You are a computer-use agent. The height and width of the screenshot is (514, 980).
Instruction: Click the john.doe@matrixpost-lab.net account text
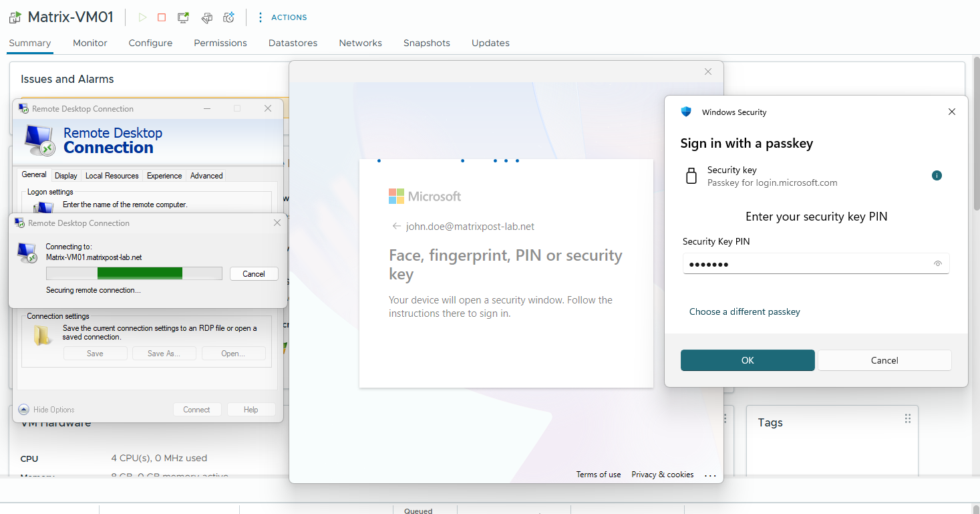tap(470, 227)
